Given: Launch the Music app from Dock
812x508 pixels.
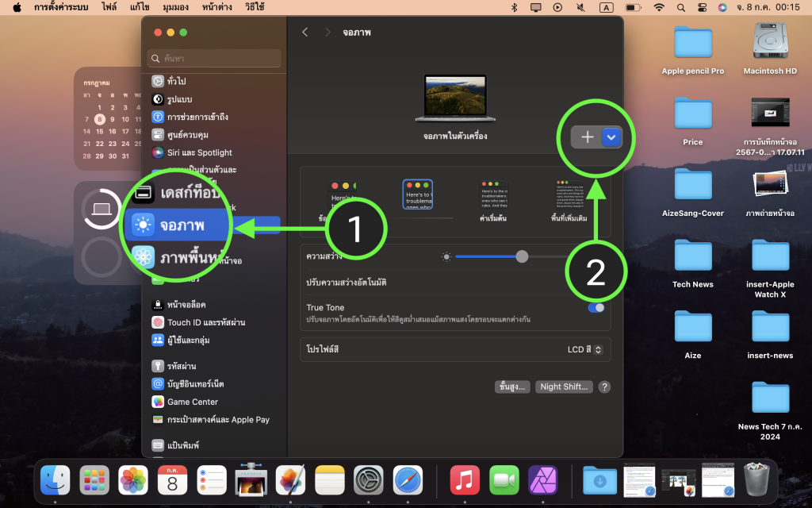Looking at the screenshot, I should tap(465, 480).
